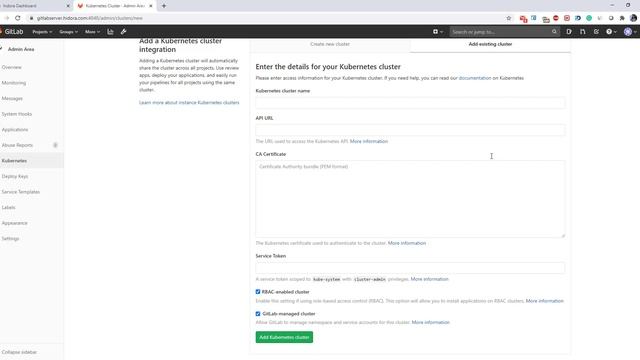Viewport: 640px width, 360px height.
Task: Switch to Create new cluster tab
Action: coord(330,44)
